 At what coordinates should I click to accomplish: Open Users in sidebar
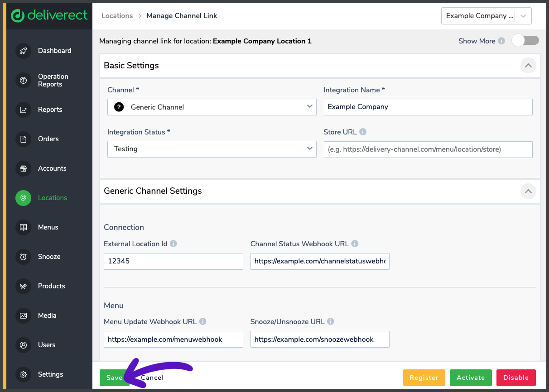pyautogui.click(x=46, y=345)
